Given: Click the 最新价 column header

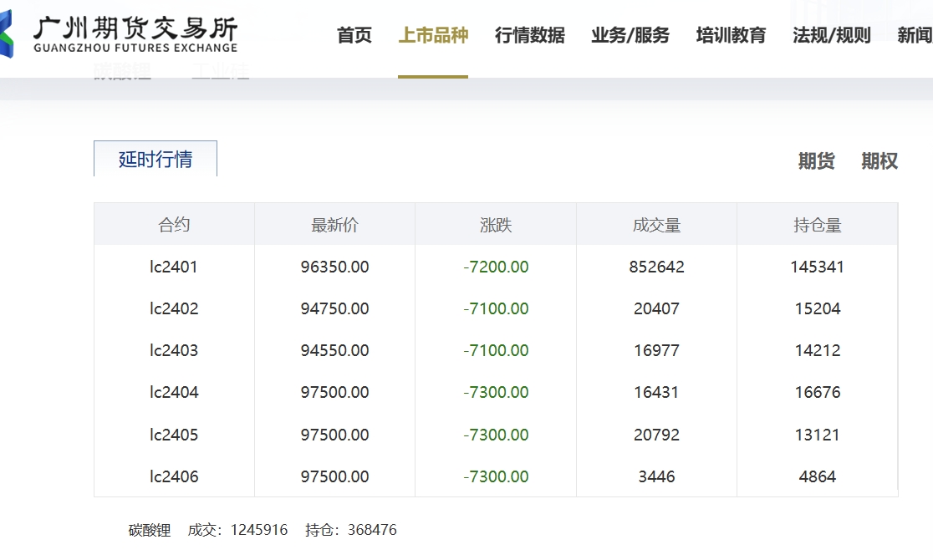Looking at the screenshot, I should (x=334, y=225).
